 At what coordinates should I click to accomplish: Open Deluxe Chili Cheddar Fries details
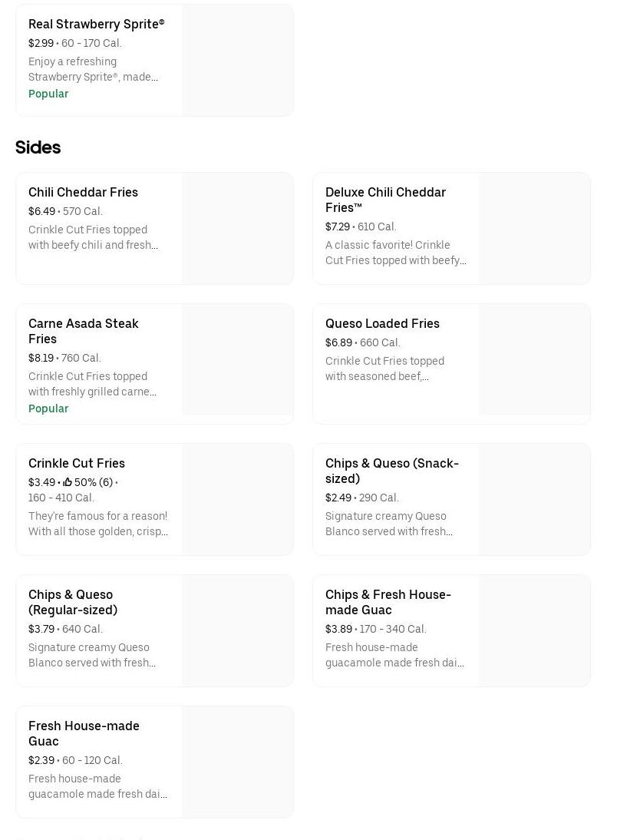pyautogui.click(x=385, y=200)
